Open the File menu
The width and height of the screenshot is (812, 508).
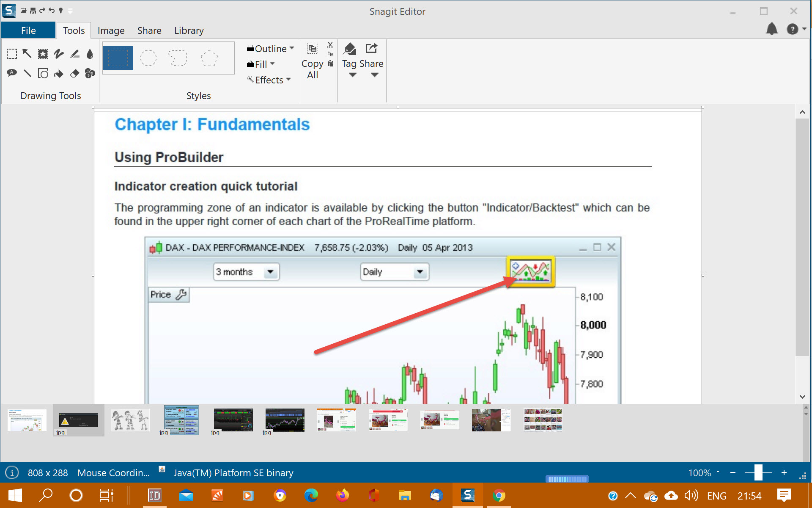click(x=28, y=30)
